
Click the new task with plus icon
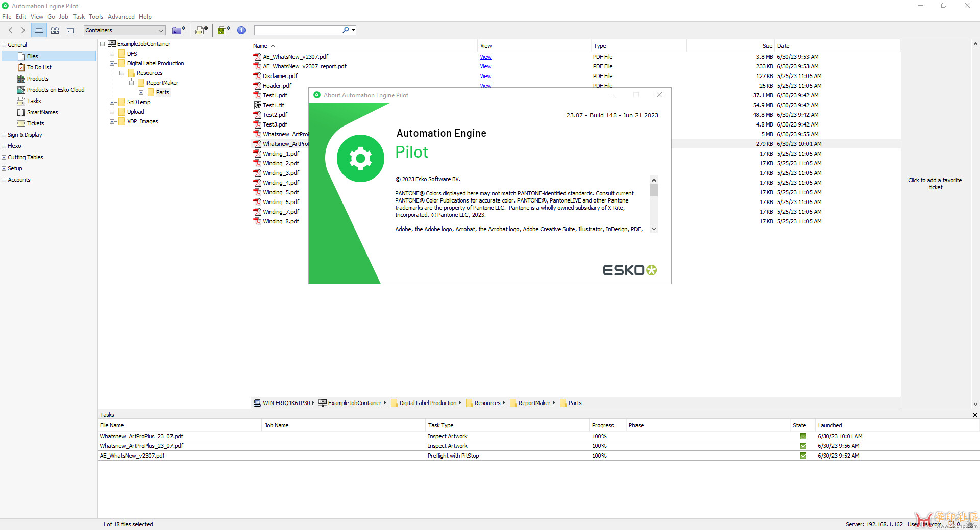point(201,30)
